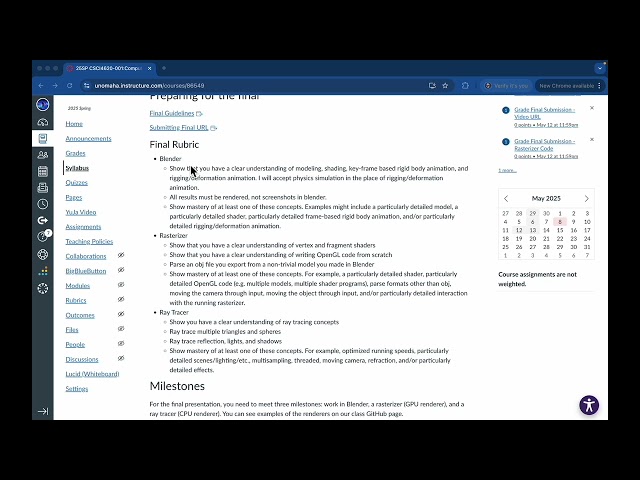Select May 12 in the mini calendar
Screen dimensions: 640x480
[519, 230]
